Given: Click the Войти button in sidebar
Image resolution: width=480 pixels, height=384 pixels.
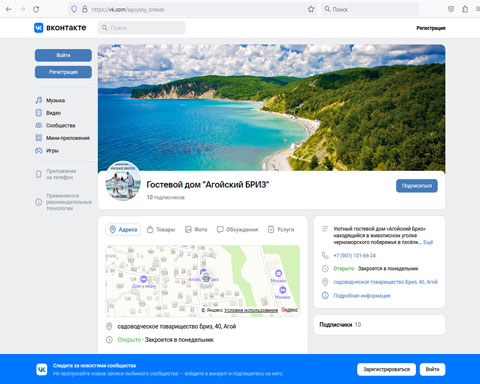Looking at the screenshot, I should pyautogui.click(x=63, y=55).
